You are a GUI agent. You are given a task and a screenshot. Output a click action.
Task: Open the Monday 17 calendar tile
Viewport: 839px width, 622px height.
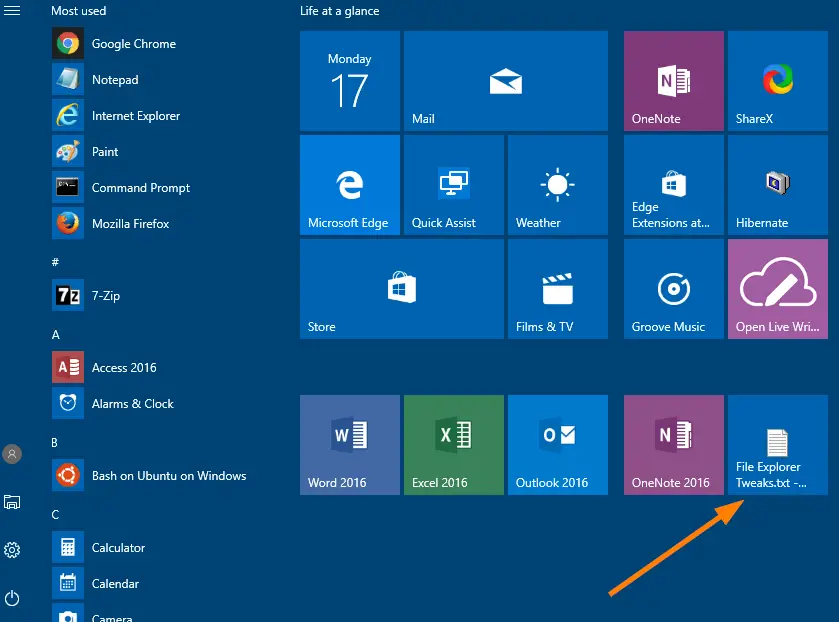point(349,81)
